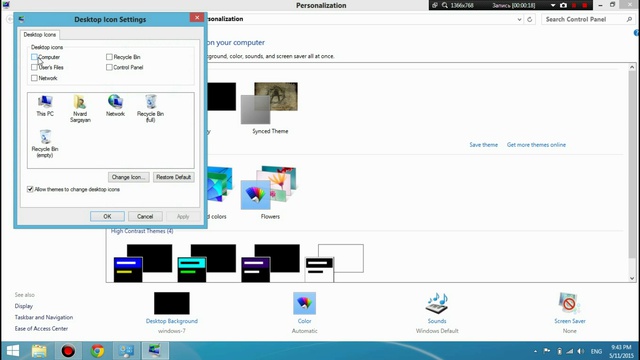Launch Google Chrome from the taskbar

pos(97,351)
